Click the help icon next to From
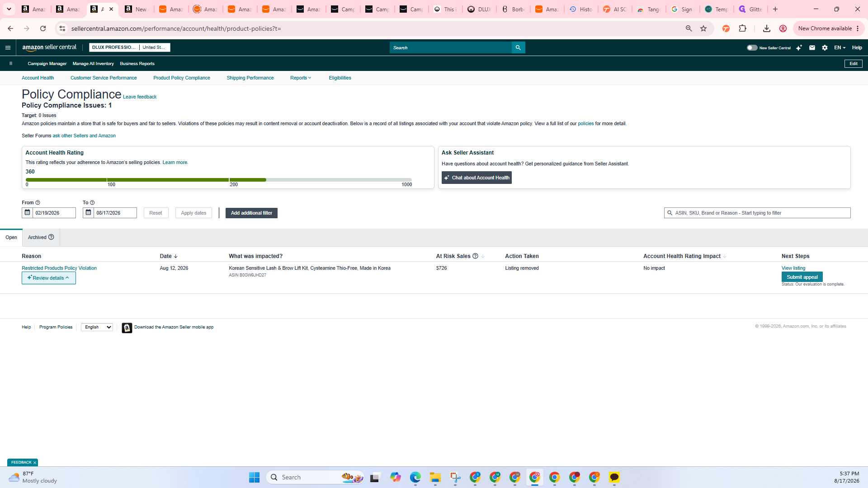 (x=38, y=202)
